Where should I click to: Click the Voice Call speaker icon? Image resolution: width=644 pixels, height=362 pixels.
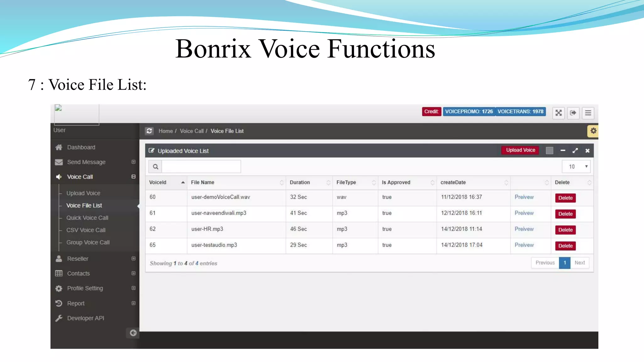59,177
